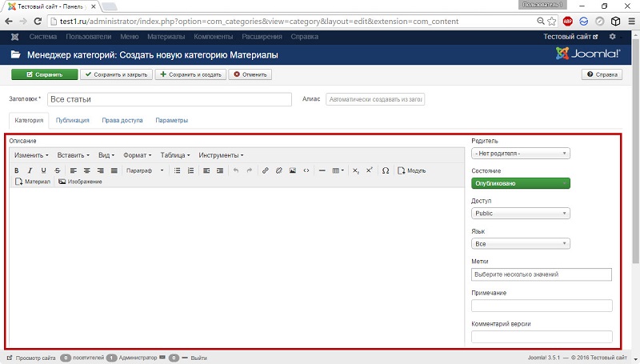This screenshot has height=364, width=640.
Task: Remove link with unlink icon
Action: pos(278,170)
